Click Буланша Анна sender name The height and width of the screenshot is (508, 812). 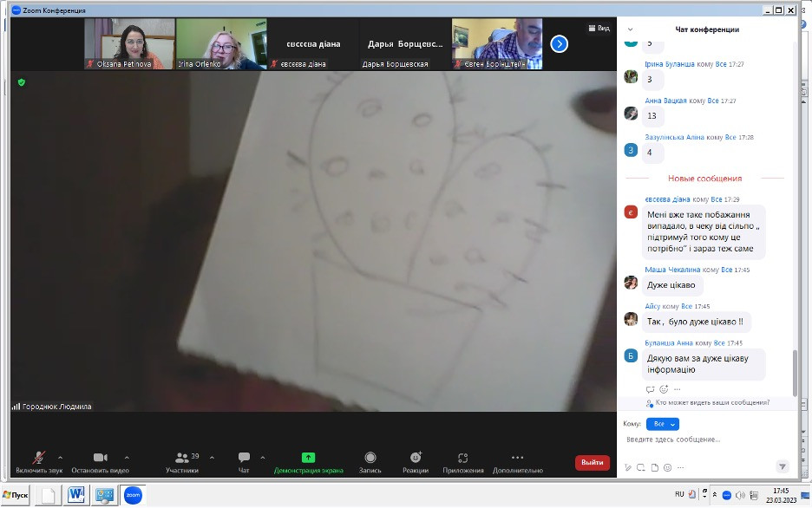[x=669, y=343]
